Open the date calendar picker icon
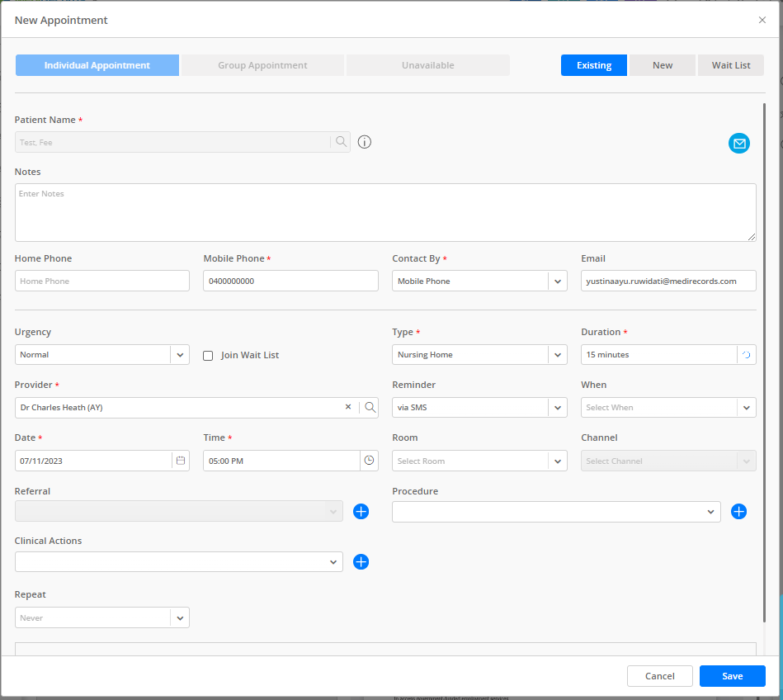 tap(181, 460)
